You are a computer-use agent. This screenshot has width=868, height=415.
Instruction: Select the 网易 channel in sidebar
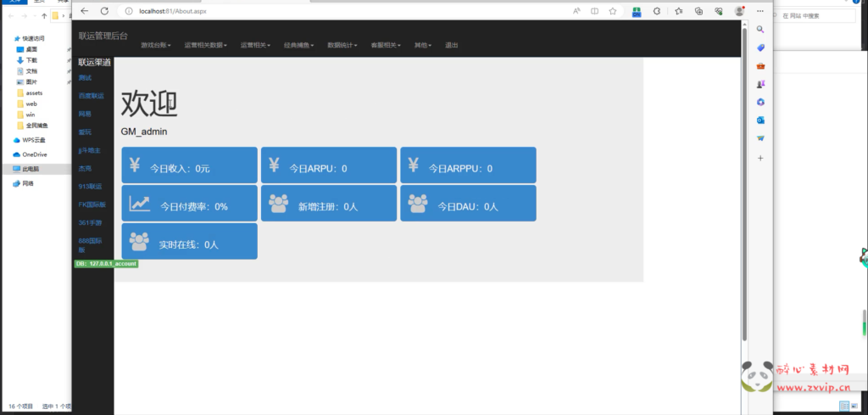click(85, 114)
